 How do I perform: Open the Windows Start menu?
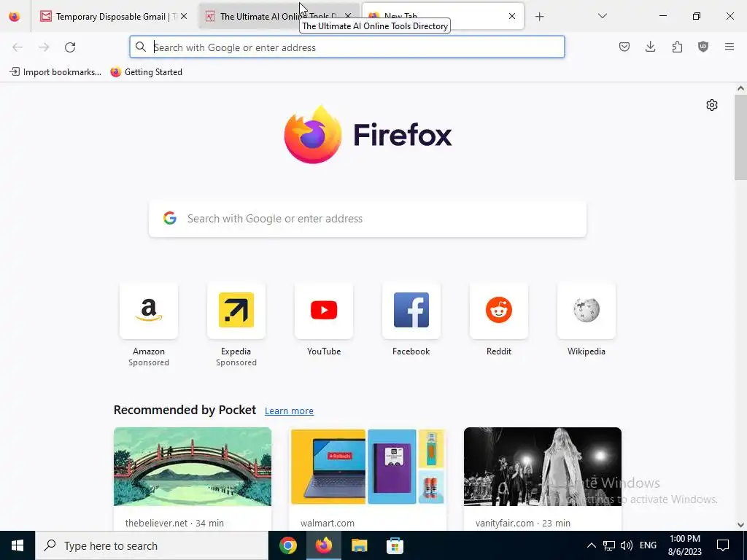point(18,545)
